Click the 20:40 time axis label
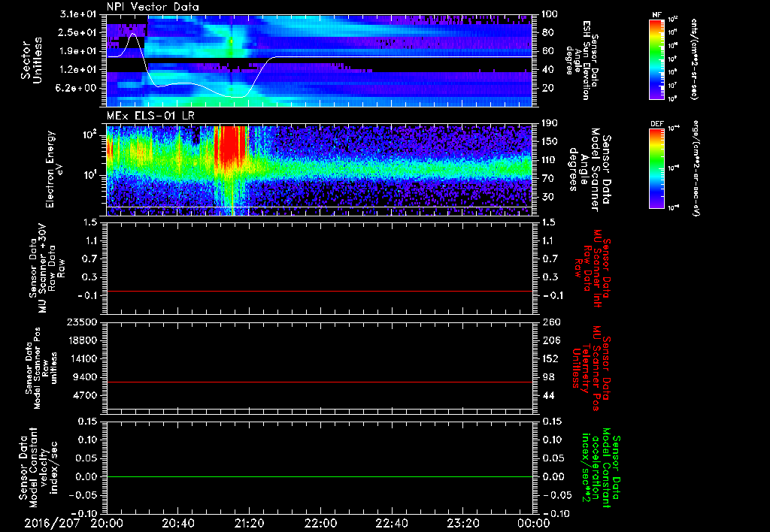Viewport: 770px width, 532px height. [x=177, y=524]
